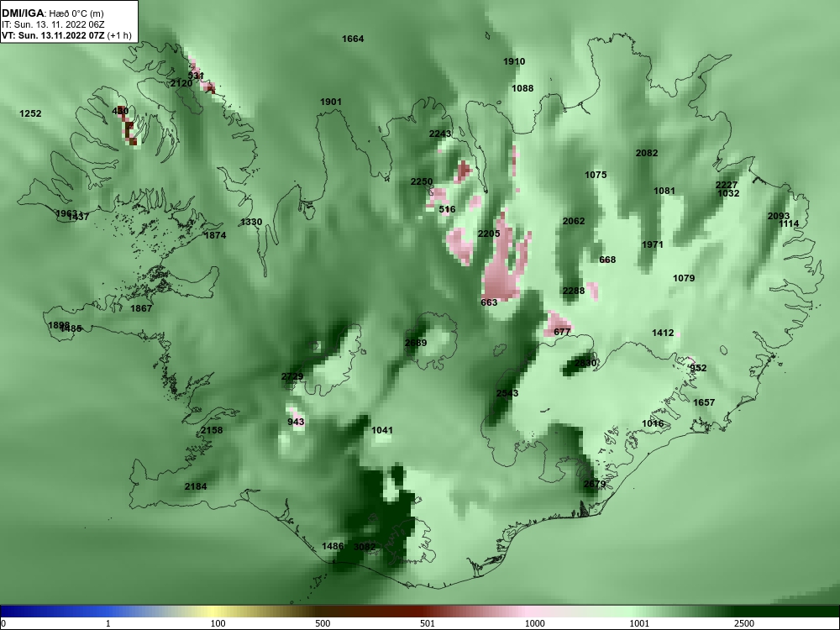Image resolution: width=840 pixels, height=630 pixels.
Task: Click the map label 1075
Action: (x=596, y=175)
